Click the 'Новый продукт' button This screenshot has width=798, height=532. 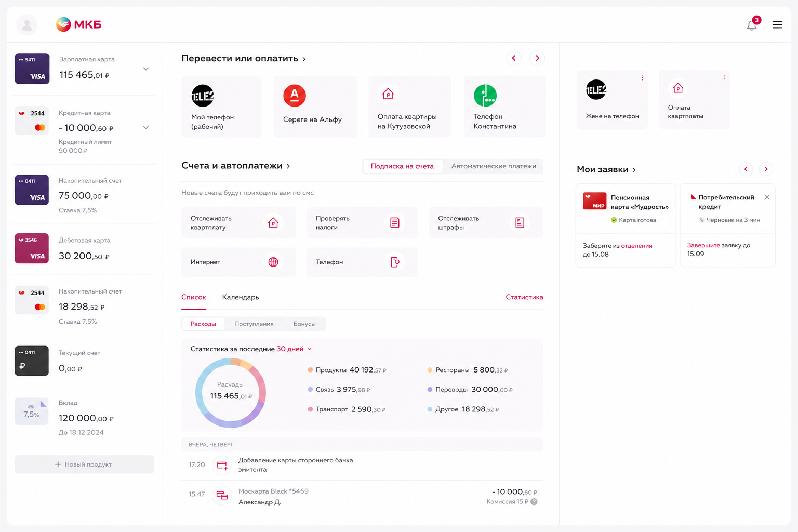click(x=84, y=464)
